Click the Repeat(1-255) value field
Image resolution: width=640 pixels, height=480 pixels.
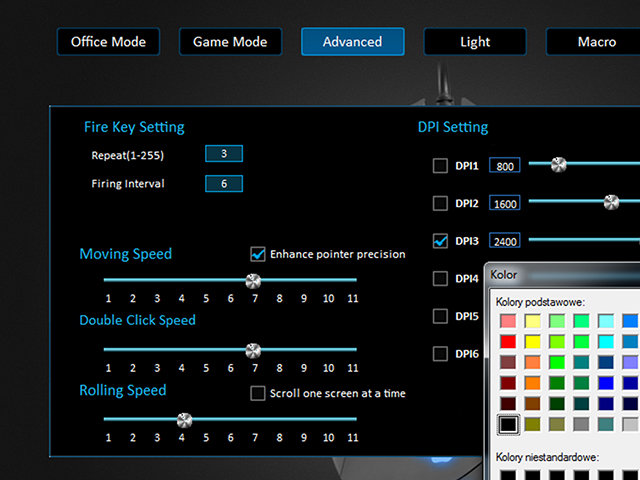point(224,154)
